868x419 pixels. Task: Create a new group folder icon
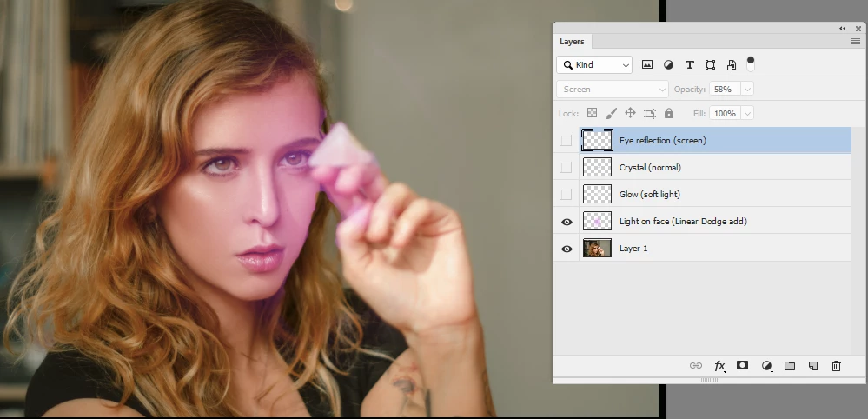(x=790, y=366)
